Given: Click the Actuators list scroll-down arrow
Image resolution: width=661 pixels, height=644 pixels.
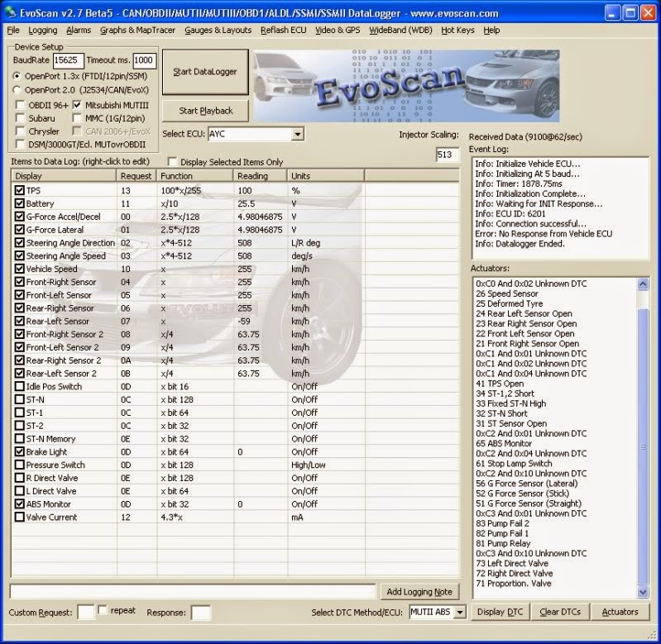Looking at the screenshot, I should click(x=643, y=592).
